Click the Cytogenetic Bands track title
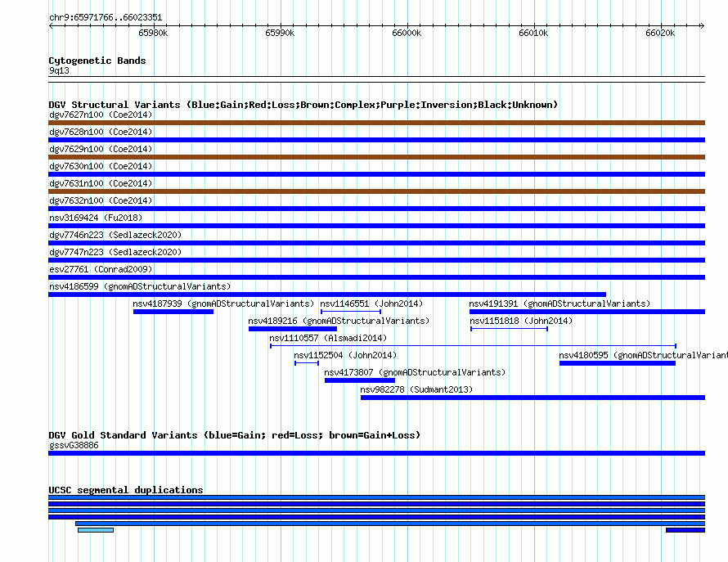This screenshot has width=728, height=562. 97,61
